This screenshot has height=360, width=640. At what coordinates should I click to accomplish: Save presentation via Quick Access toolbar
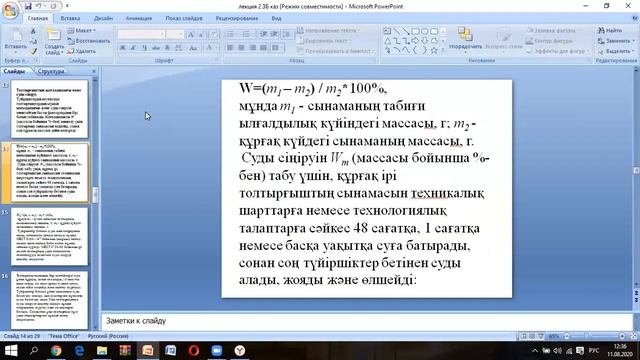point(28,6)
